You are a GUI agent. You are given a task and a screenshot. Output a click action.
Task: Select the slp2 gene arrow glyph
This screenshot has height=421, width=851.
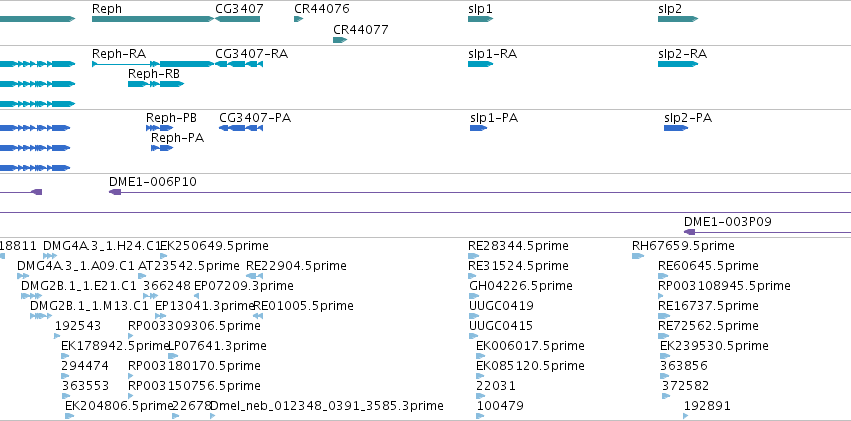click(678, 19)
